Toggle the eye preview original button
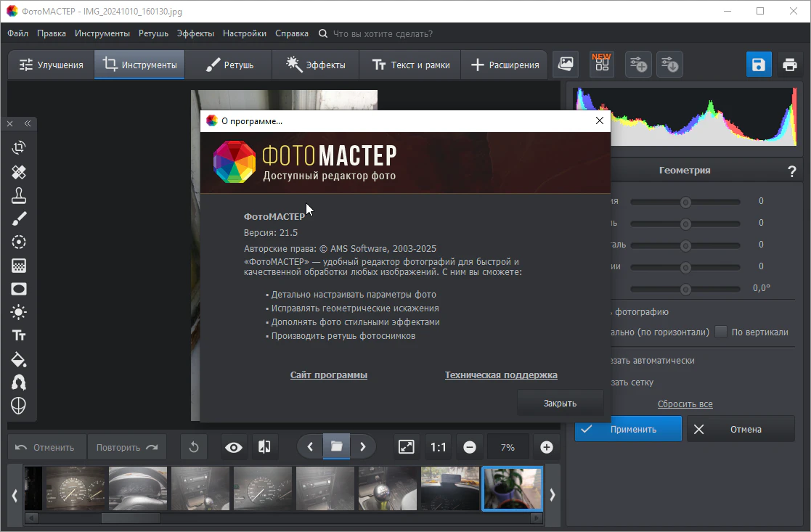 234,447
